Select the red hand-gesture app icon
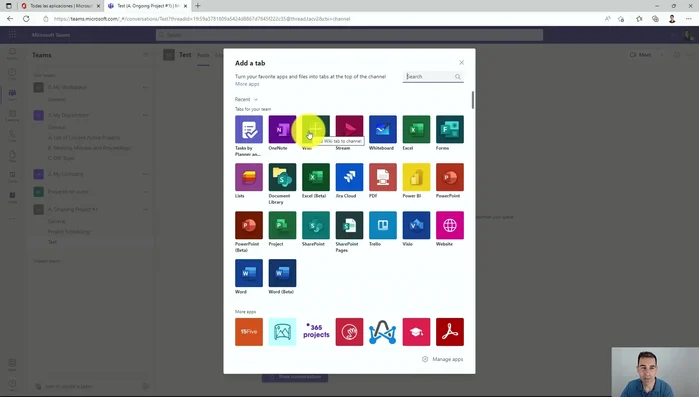The width and height of the screenshot is (699, 397). point(349,332)
